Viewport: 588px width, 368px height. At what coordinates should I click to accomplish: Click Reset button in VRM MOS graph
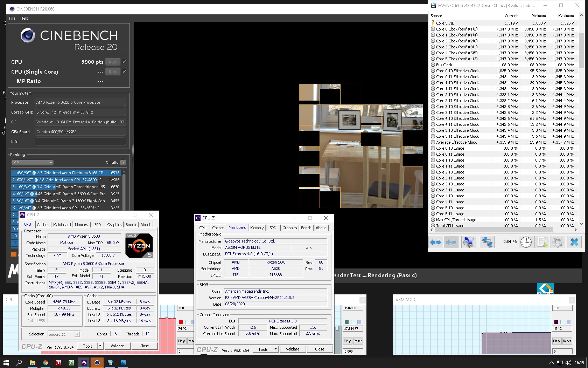coord(567,341)
